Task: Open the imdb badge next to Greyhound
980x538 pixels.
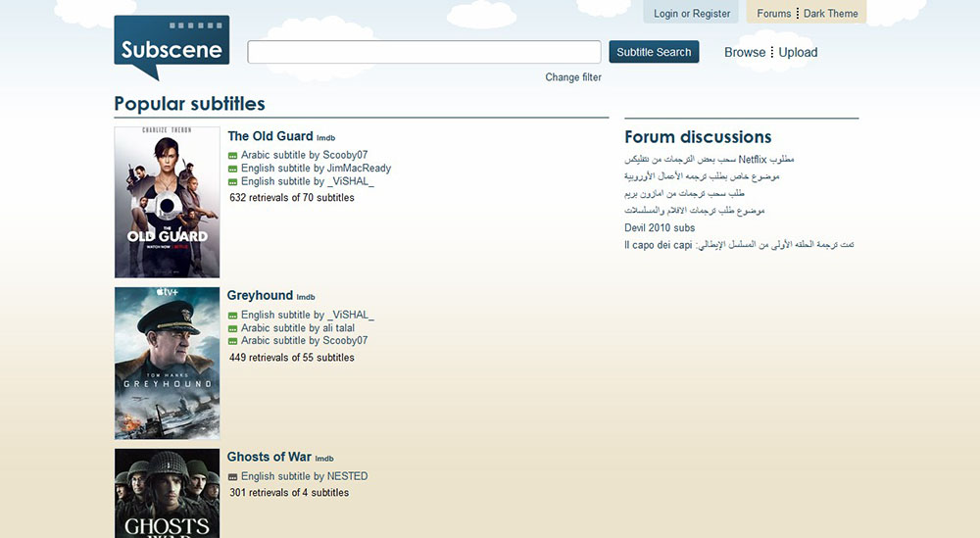Action: click(306, 297)
